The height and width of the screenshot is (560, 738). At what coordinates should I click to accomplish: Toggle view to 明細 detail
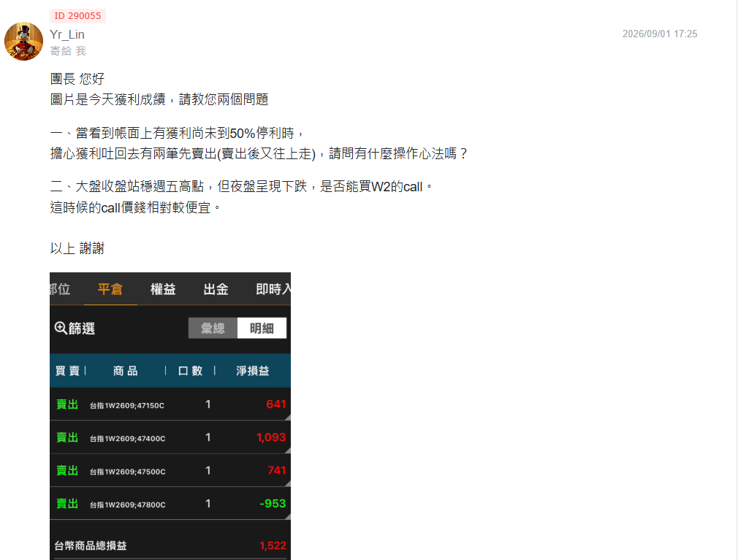262,328
